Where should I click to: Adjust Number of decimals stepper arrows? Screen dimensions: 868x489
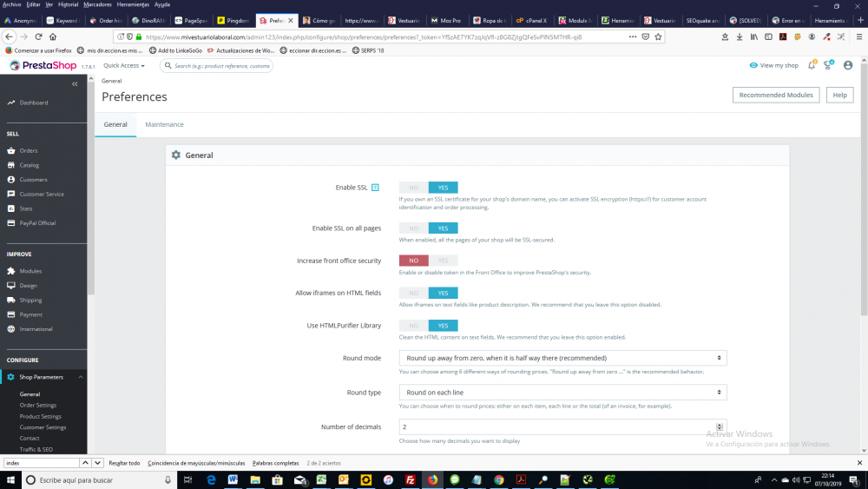click(719, 427)
